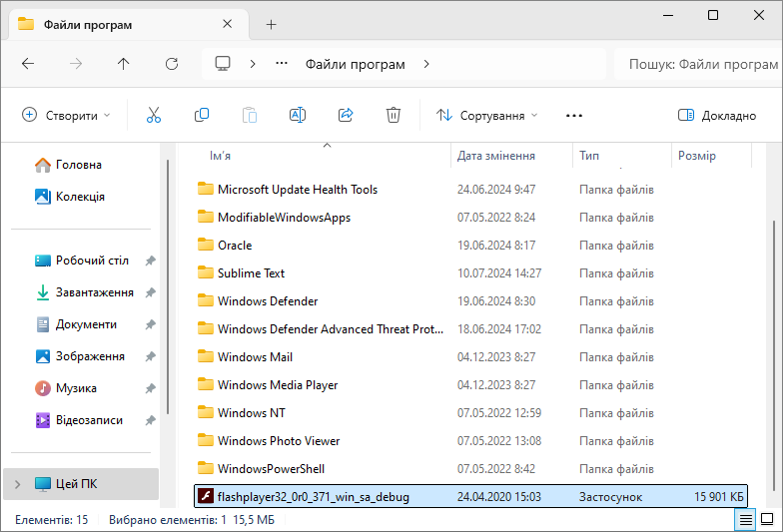The height and width of the screenshot is (532, 783).
Task: Go back with the left arrow
Action: [x=28, y=64]
